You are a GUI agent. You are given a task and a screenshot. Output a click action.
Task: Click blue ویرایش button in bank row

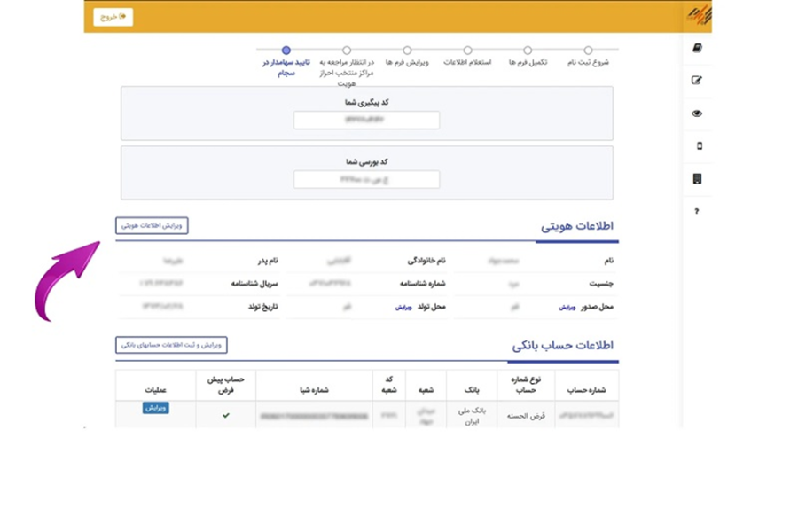[x=156, y=408]
